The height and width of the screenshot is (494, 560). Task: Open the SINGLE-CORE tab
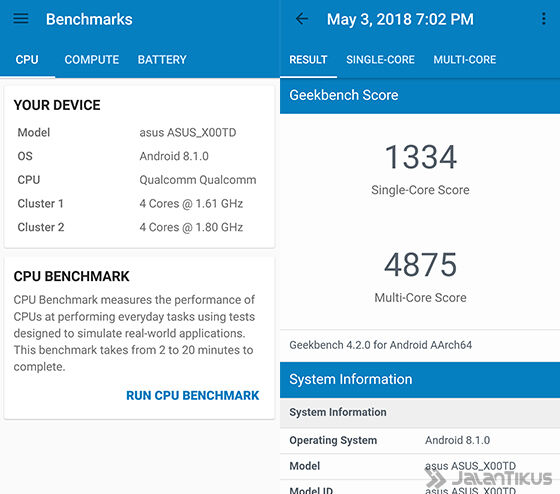380,60
